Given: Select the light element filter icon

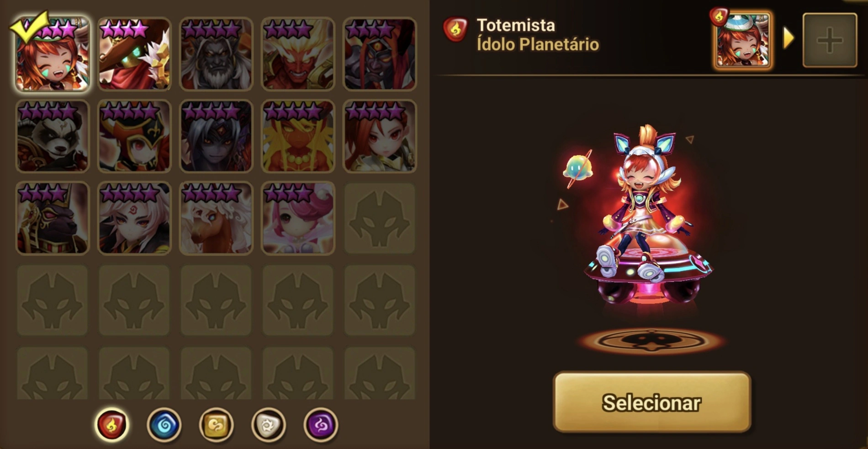Looking at the screenshot, I should [x=268, y=425].
